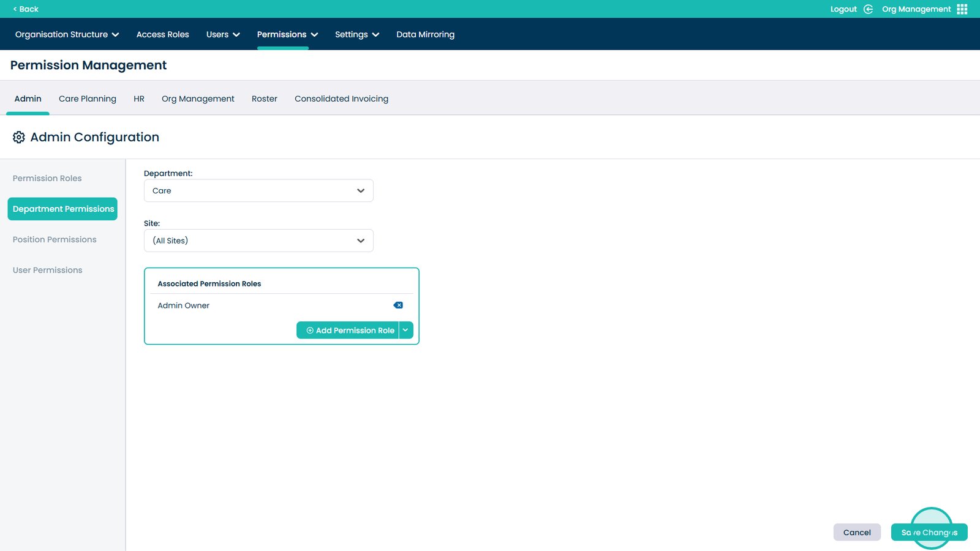Open the Site dropdown showing All Sites
The width and height of the screenshot is (980, 551).
[258, 241]
